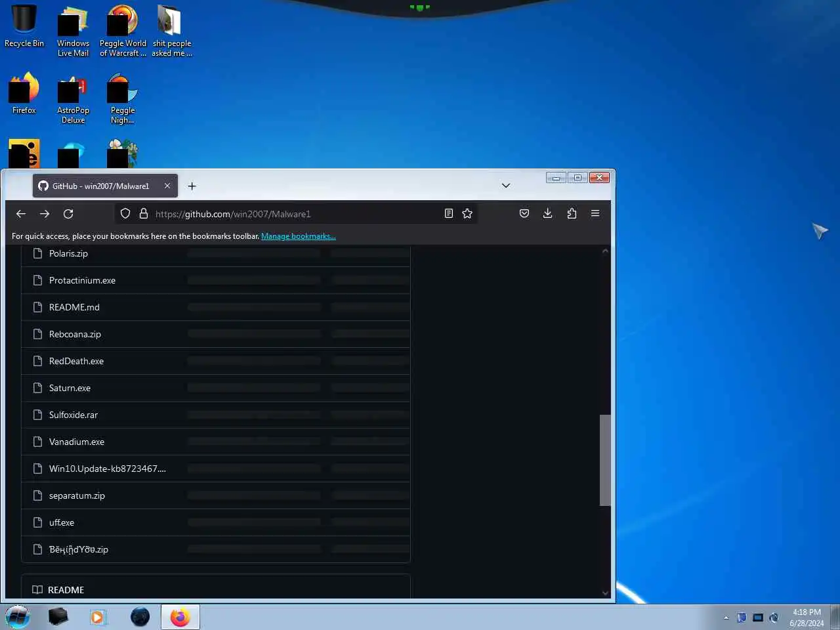Open Sulfoxide.rar in the file list

(73, 415)
